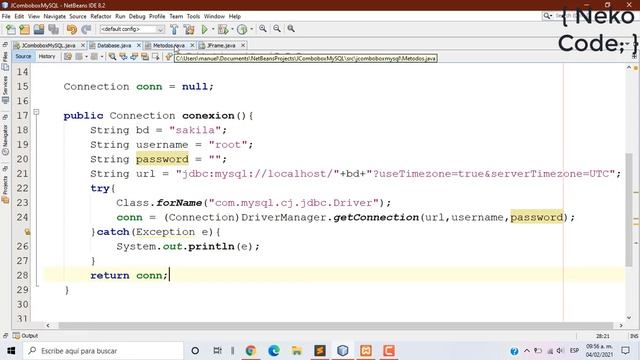The width and height of the screenshot is (640, 360).
Task: Click the Redo arrow icon
Action: coord(86,29)
